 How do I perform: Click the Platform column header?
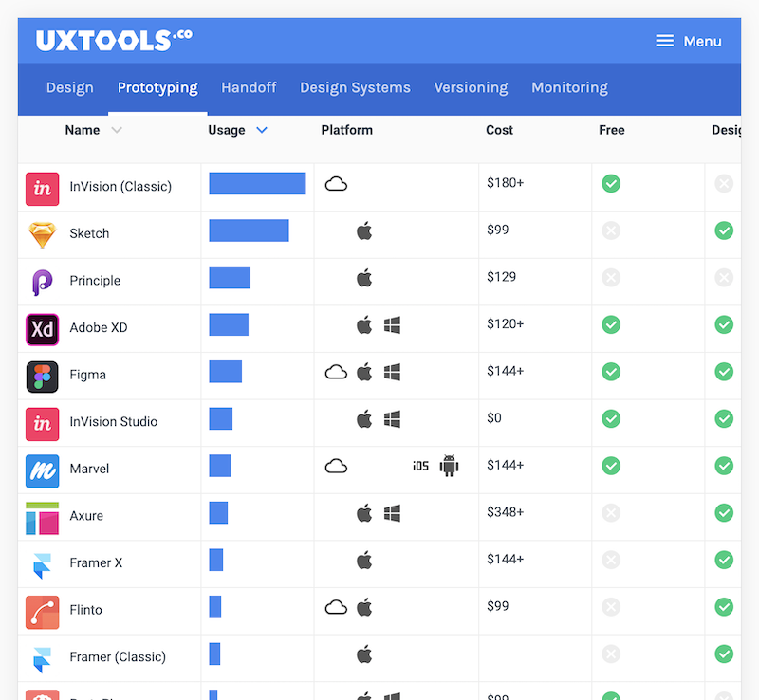347,130
